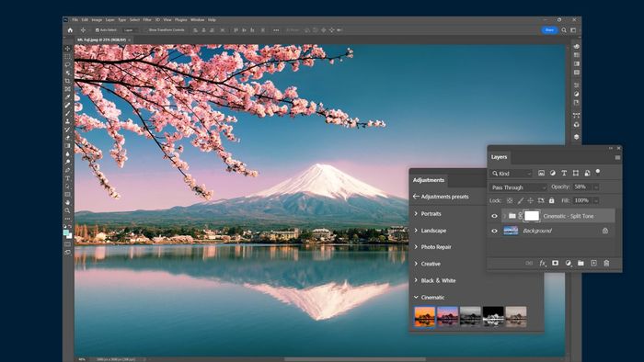Viewport: 644px width, 362px height.
Task: Expand the Black & White presets group
Action: pyautogui.click(x=416, y=280)
